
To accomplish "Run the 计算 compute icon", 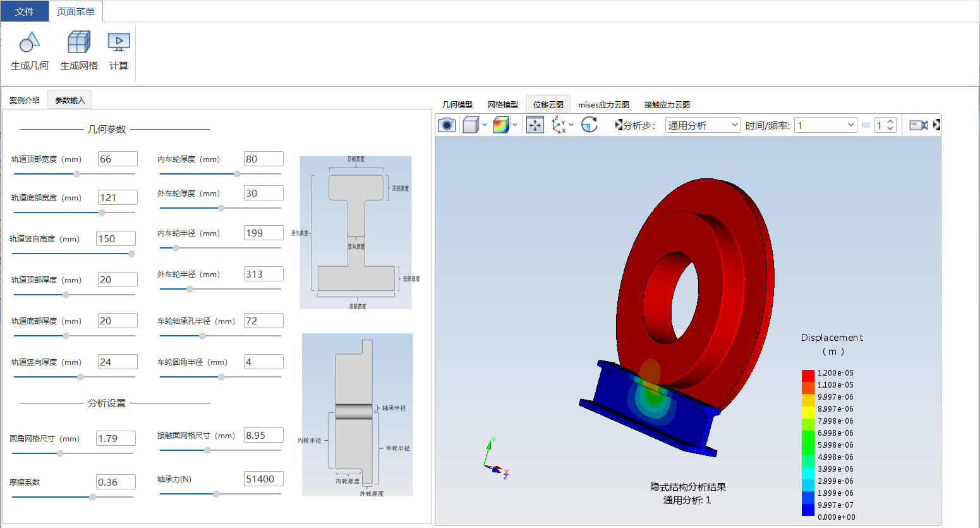I will click(x=119, y=42).
